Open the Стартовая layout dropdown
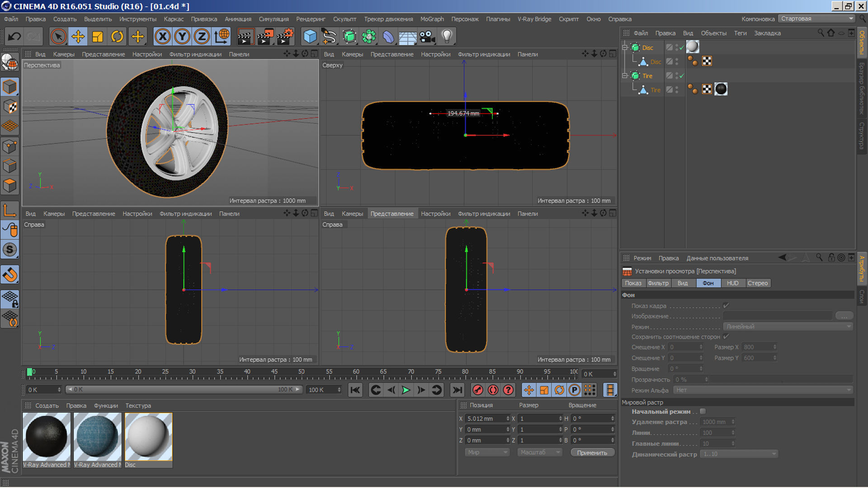Viewport: 868px width, 488px height. pos(816,19)
